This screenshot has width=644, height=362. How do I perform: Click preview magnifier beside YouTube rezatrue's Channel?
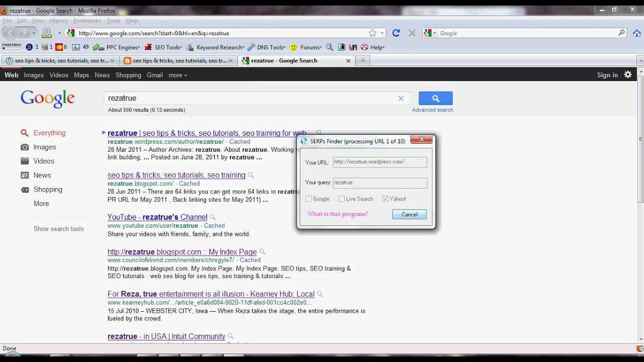213,217
